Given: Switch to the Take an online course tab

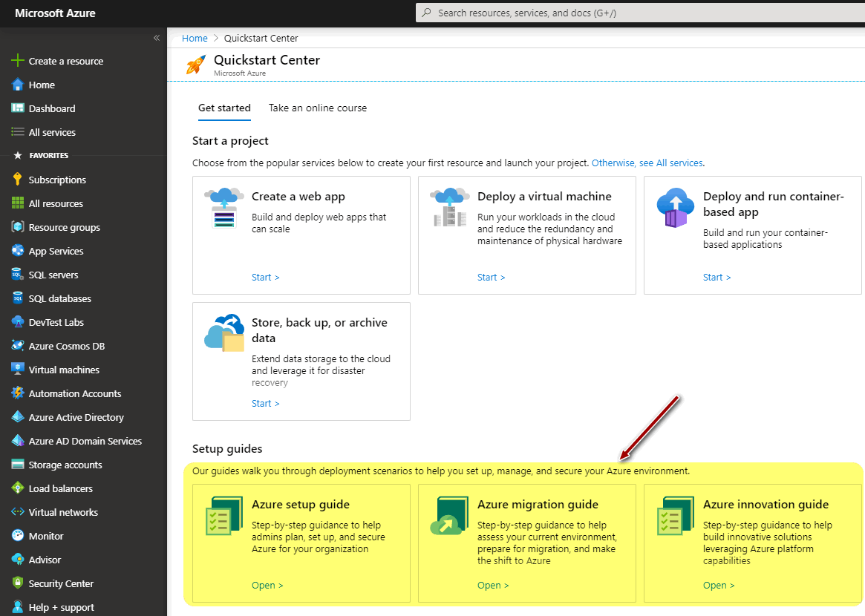Looking at the screenshot, I should point(317,108).
